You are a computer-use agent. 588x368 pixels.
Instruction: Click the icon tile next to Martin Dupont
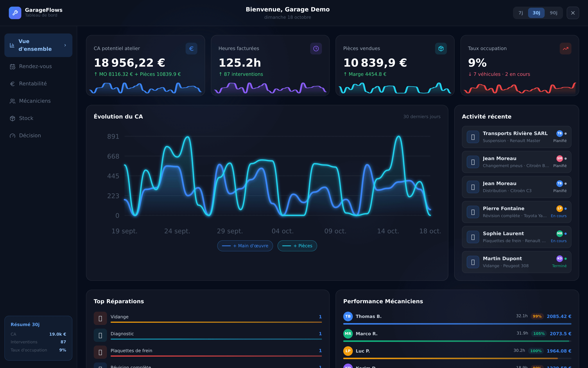point(473,262)
